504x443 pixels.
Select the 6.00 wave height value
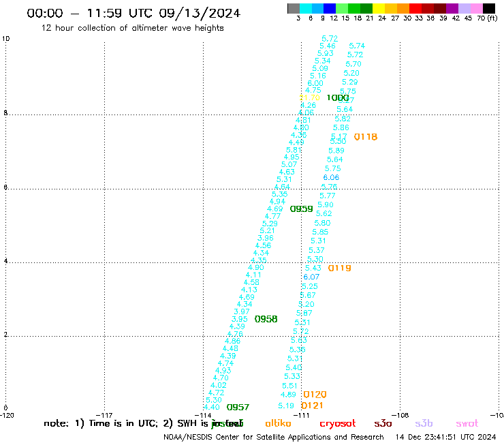(x=315, y=83)
